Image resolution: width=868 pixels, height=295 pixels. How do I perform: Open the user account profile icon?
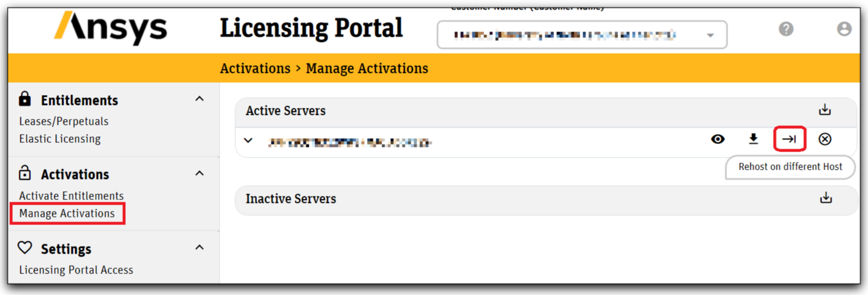pos(844,29)
